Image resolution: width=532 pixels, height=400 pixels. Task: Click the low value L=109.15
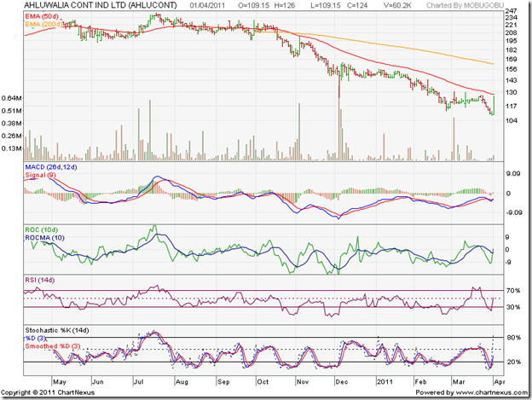(326, 5)
